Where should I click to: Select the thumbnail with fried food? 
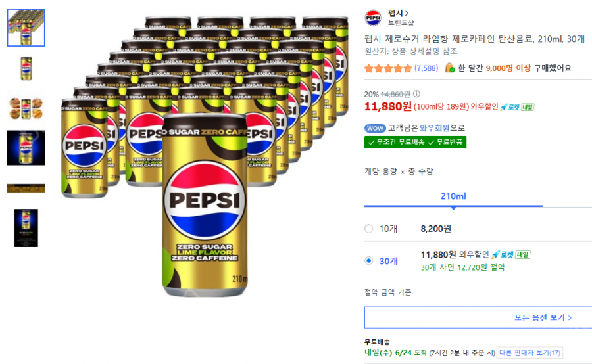[x=26, y=108]
